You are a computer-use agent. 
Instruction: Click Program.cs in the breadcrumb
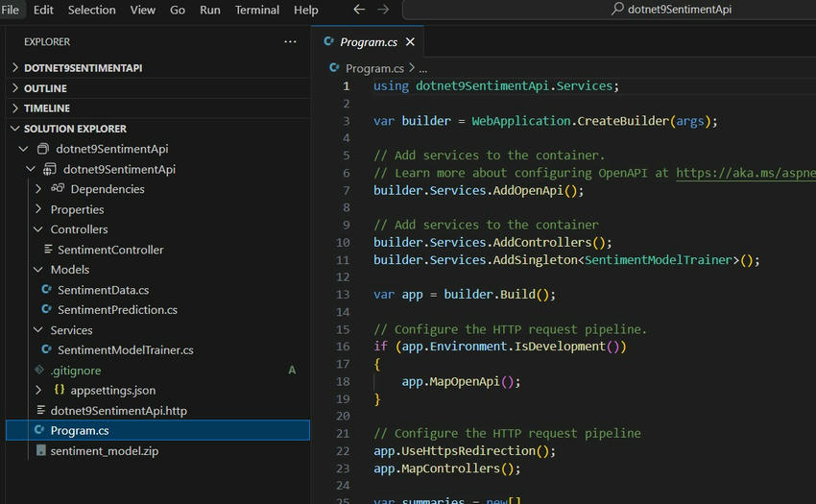[x=374, y=68]
